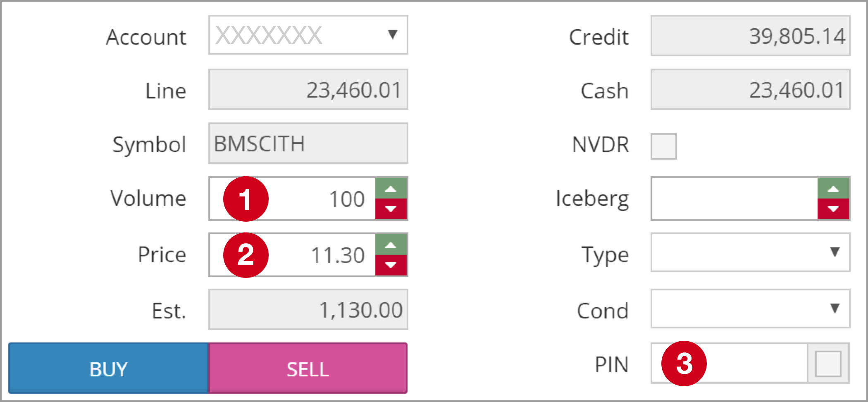Enable the NVDR checkbox

pos(663,146)
